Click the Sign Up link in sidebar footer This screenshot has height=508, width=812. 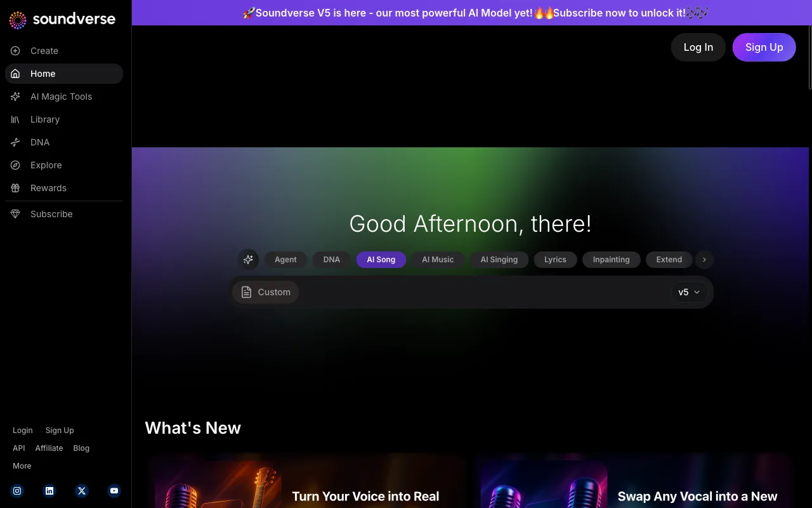(x=60, y=431)
